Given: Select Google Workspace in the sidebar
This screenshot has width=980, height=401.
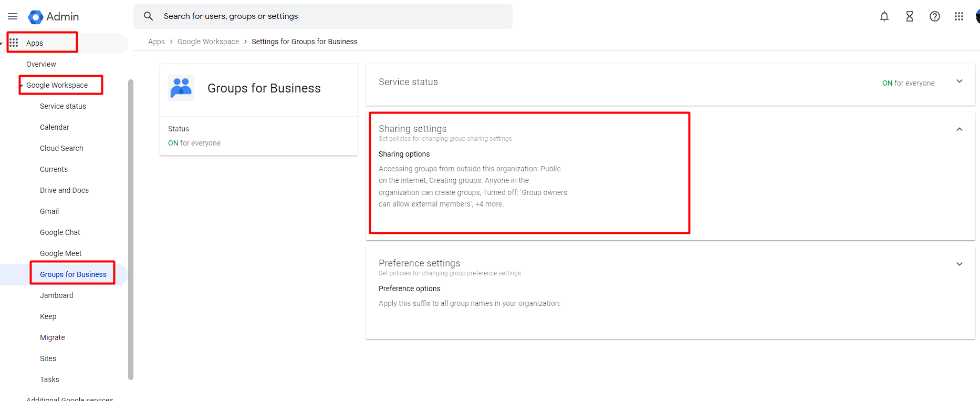Looking at the screenshot, I should [57, 85].
